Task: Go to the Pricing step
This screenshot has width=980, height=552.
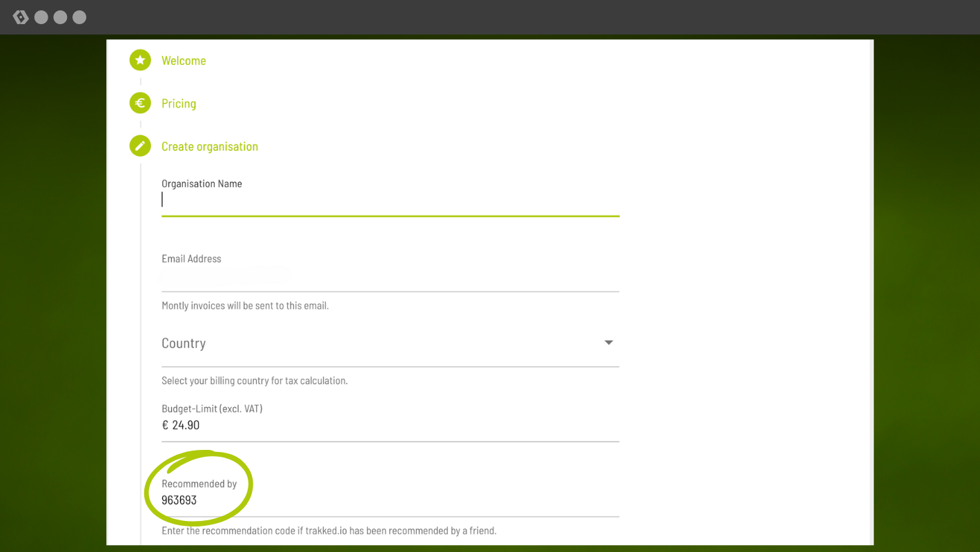Action: pyautogui.click(x=179, y=103)
